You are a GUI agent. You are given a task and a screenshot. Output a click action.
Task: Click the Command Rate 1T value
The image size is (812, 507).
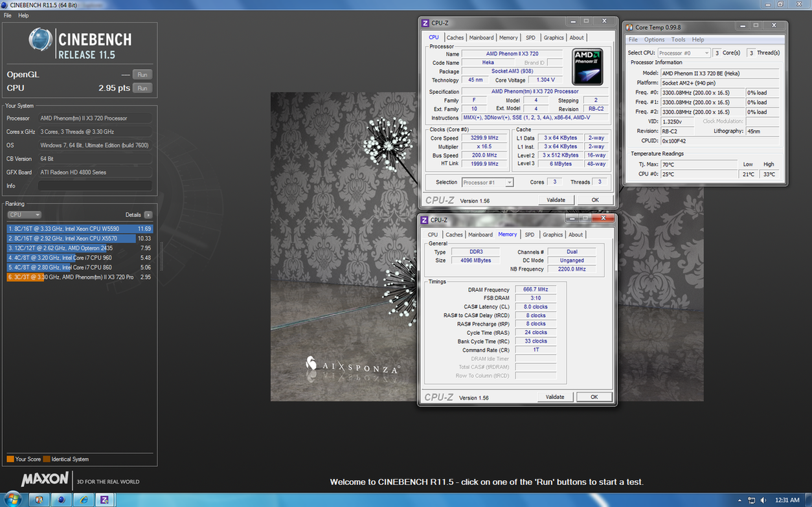click(536, 350)
